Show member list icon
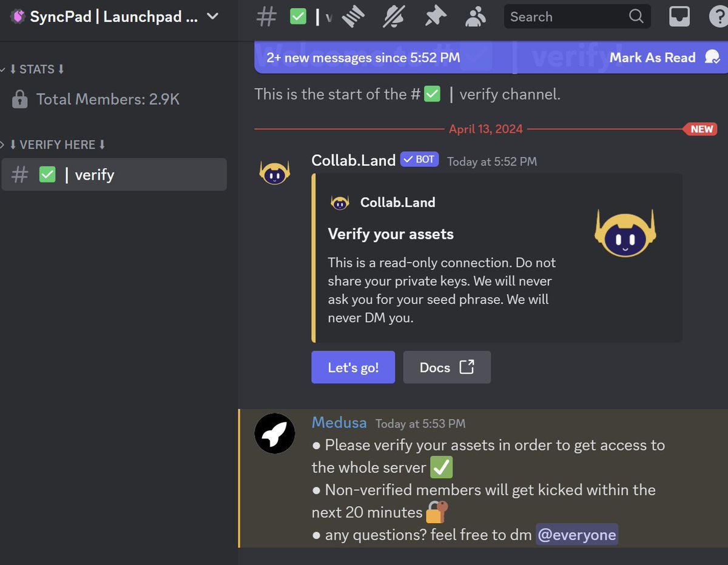 475,17
